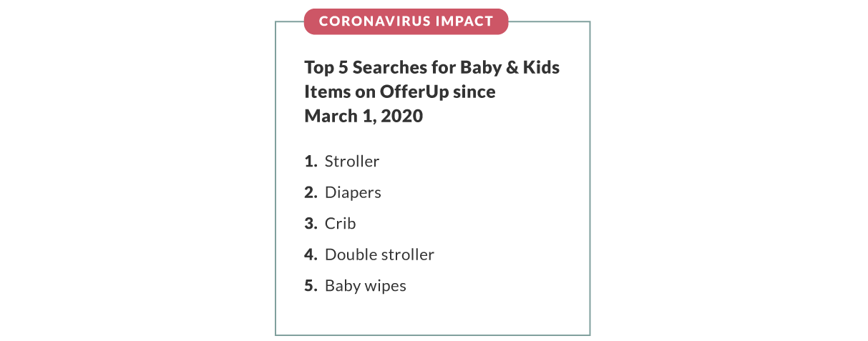Viewport: 868px width, 341px height.
Task: Click the number 2 list marker
Action: pyautogui.click(x=311, y=193)
